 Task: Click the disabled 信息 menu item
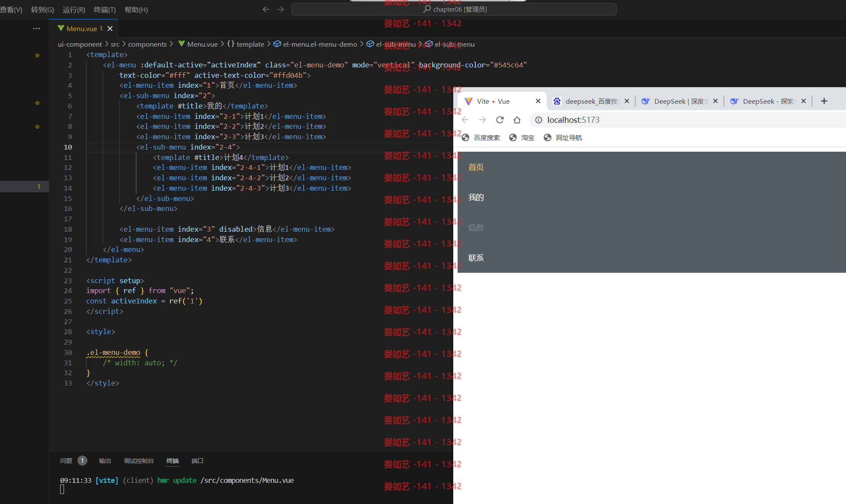click(x=652, y=228)
